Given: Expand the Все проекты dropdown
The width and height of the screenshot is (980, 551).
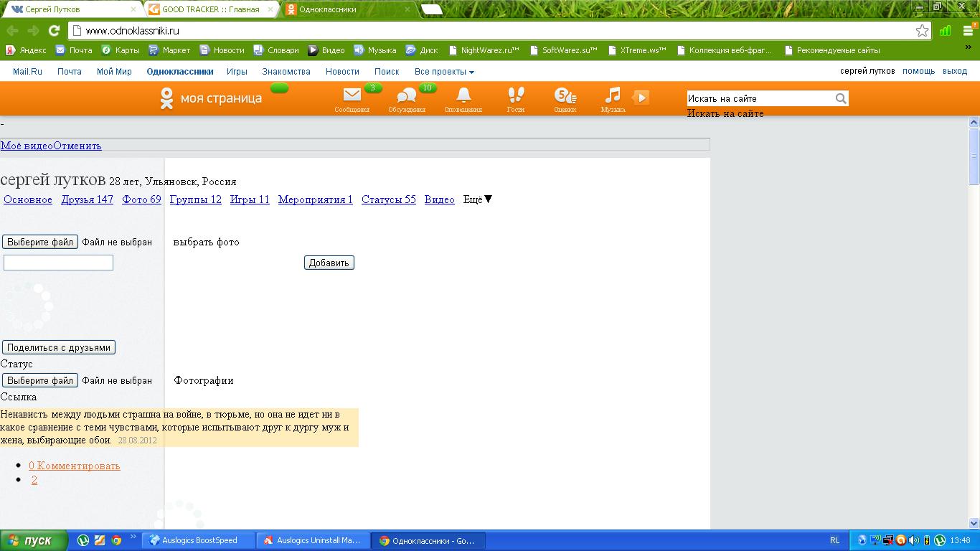Looking at the screenshot, I should tap(444, 72).
